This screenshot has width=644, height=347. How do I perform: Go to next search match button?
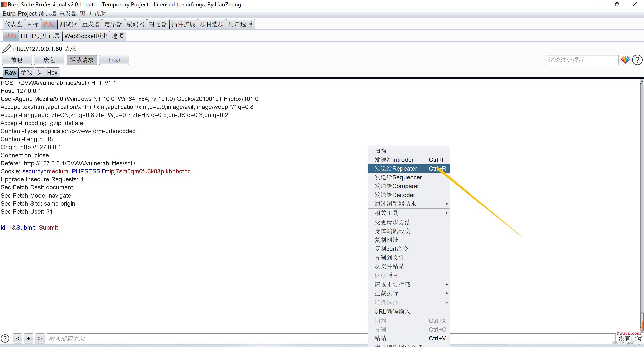click(40, 338)
